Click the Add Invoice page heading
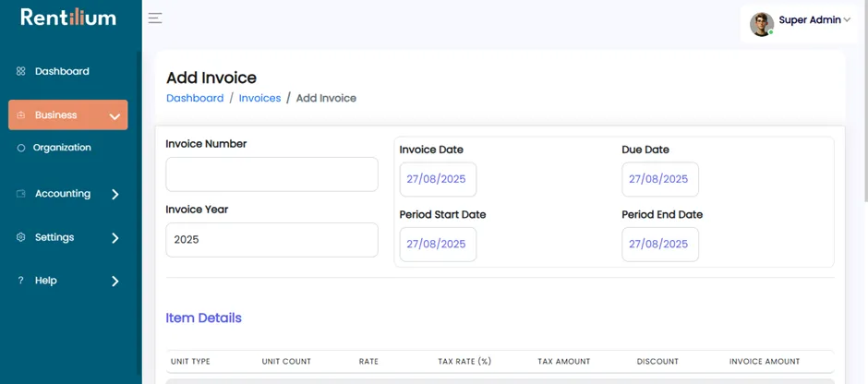The image size is (868, 384). click(x=211, y=78)
